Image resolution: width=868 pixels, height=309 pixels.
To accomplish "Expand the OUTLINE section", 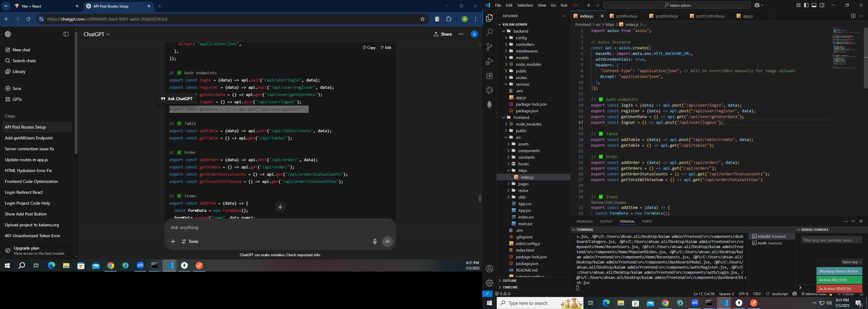I will click(x=509, y=281).
